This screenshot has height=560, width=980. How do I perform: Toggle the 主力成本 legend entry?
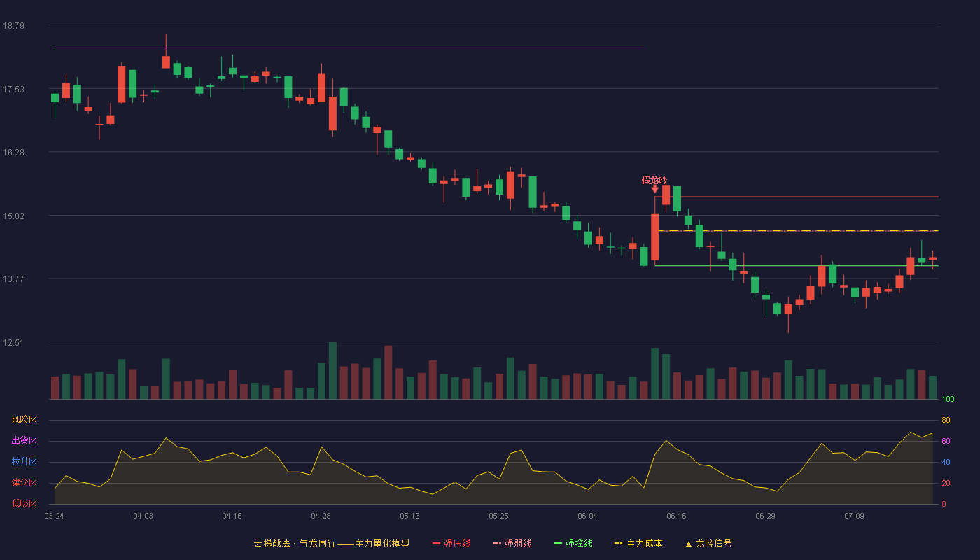[x=638, y=543]
